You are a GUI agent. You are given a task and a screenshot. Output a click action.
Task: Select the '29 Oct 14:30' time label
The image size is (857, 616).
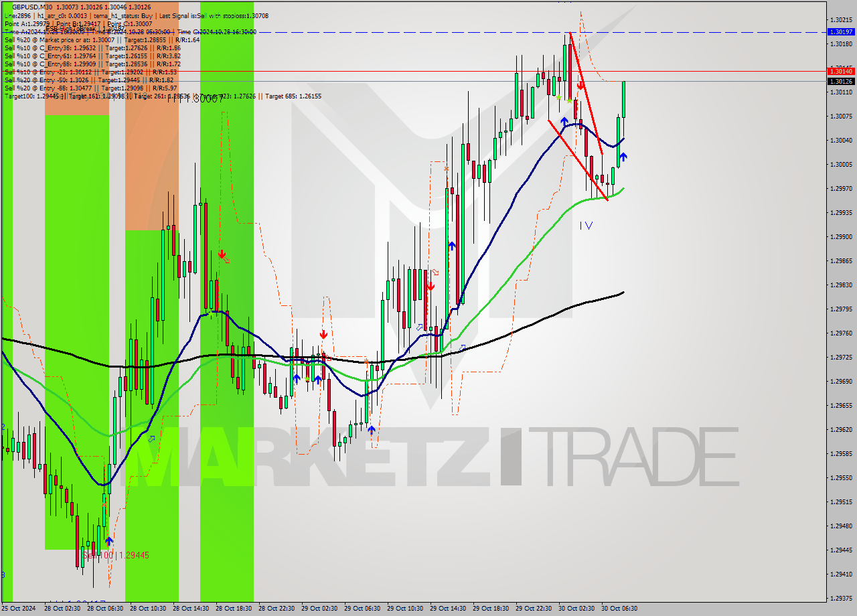click(x=448, y=609)
